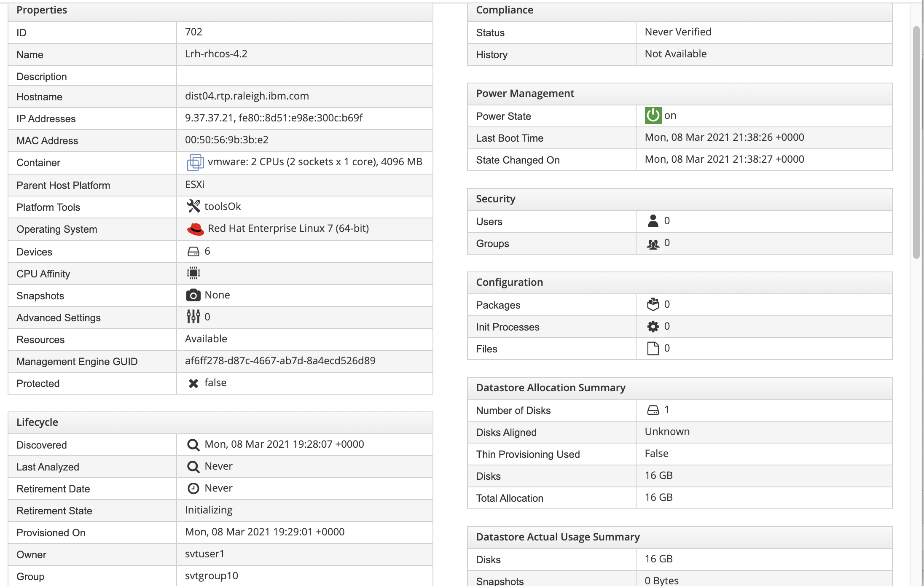Viewport: 924px width, 586px height.
Task: Click the Discovered magnifier icon
Action: pos(193,445)
